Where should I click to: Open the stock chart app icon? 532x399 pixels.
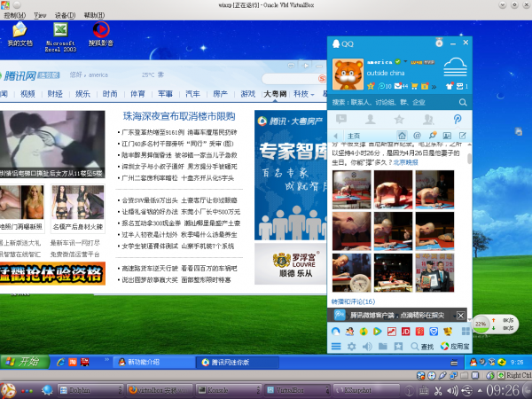pyautogui.click(x=392, y=332)
